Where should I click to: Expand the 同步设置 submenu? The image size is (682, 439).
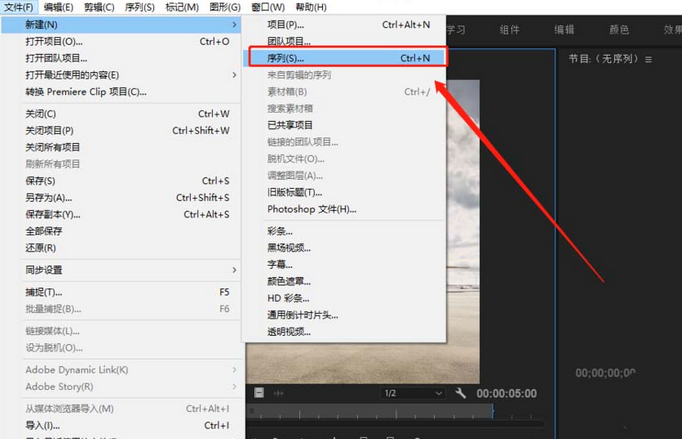pyautogui.click(x=130, y=270)
